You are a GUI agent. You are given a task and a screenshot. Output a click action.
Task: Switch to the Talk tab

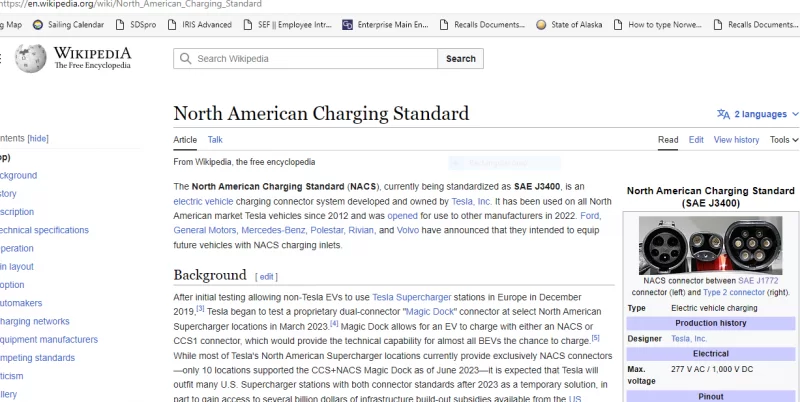tap(215, 140)
